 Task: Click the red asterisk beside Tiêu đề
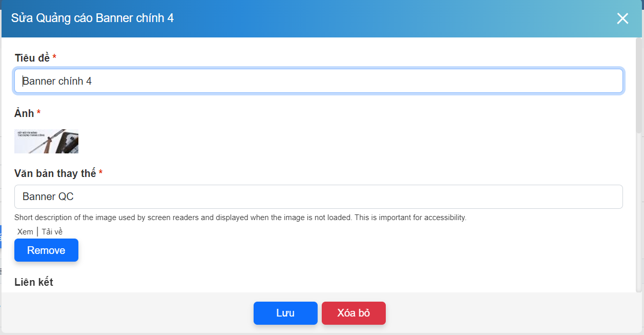54,57
